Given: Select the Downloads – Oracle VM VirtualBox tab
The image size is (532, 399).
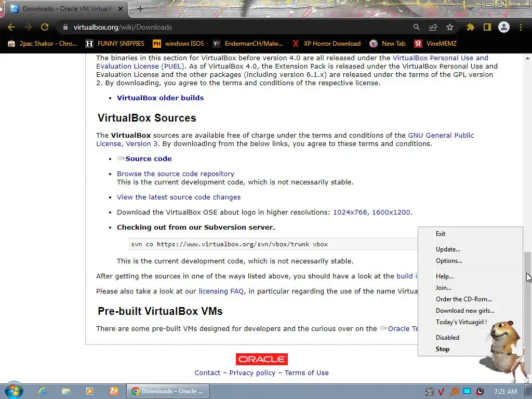Looking at the screenshot, I should tap(64, 9).
